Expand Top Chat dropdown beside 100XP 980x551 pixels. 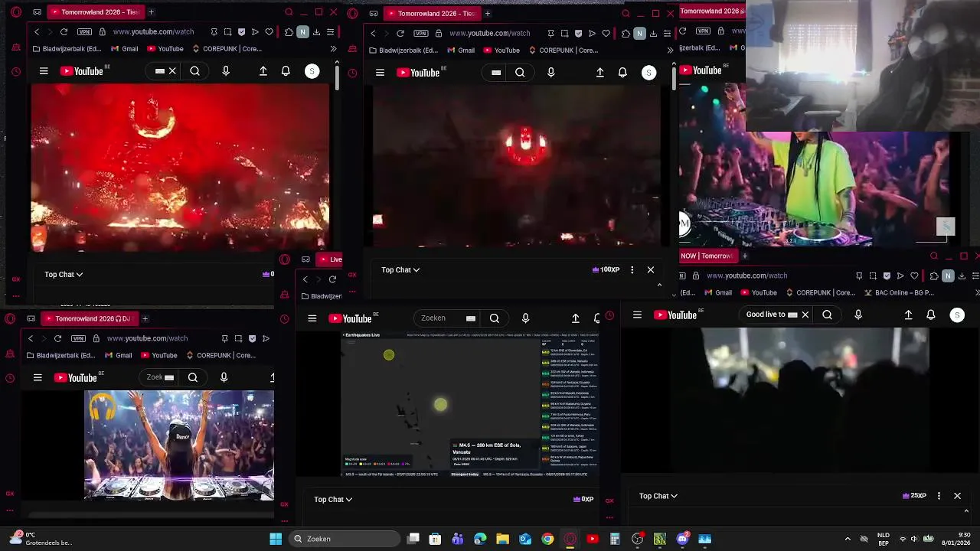click(x=400, y=270)
